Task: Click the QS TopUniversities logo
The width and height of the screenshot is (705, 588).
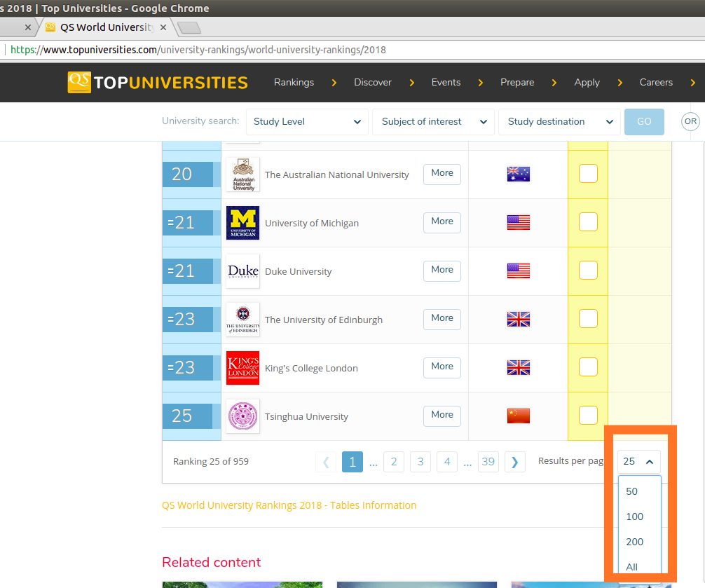Action: pos(158,82)
